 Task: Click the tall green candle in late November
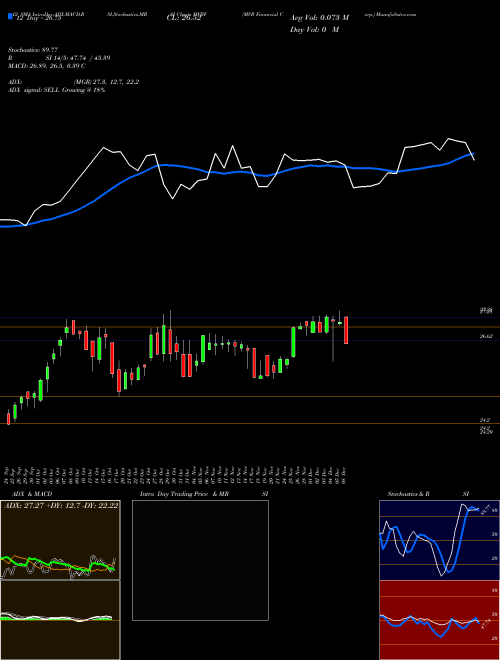[x=293, y=342]
